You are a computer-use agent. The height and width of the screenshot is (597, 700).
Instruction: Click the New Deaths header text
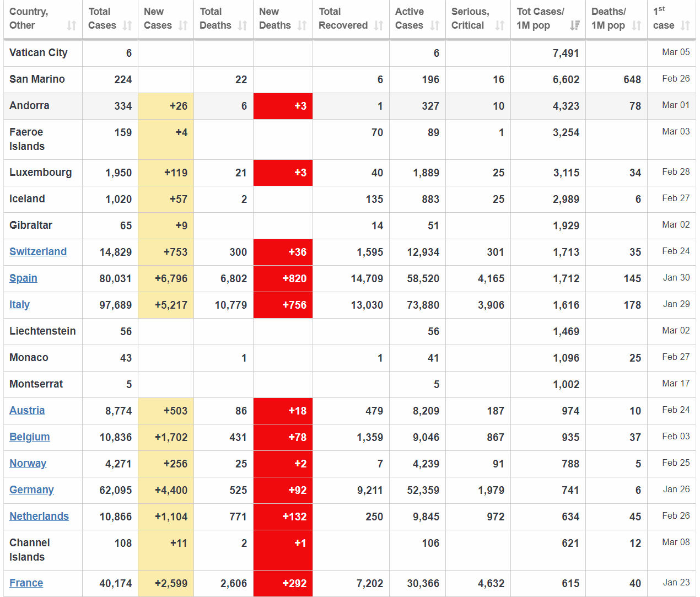click(274, 18)
